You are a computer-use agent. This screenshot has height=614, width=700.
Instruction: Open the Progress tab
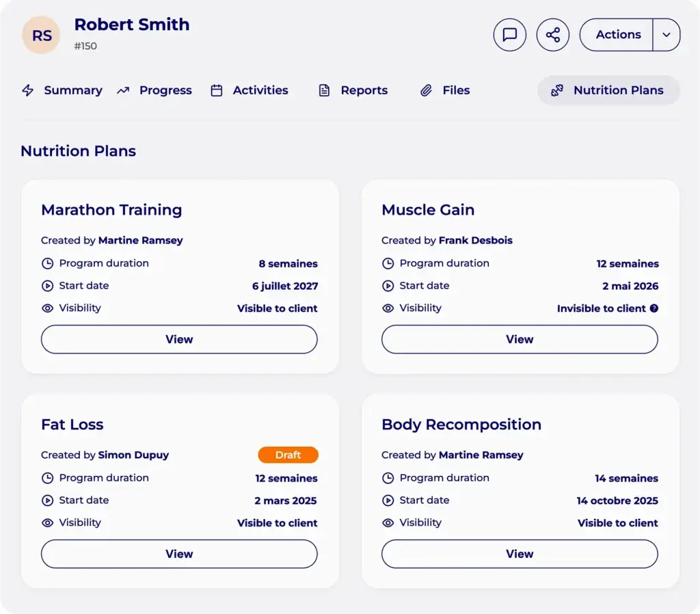154,90
